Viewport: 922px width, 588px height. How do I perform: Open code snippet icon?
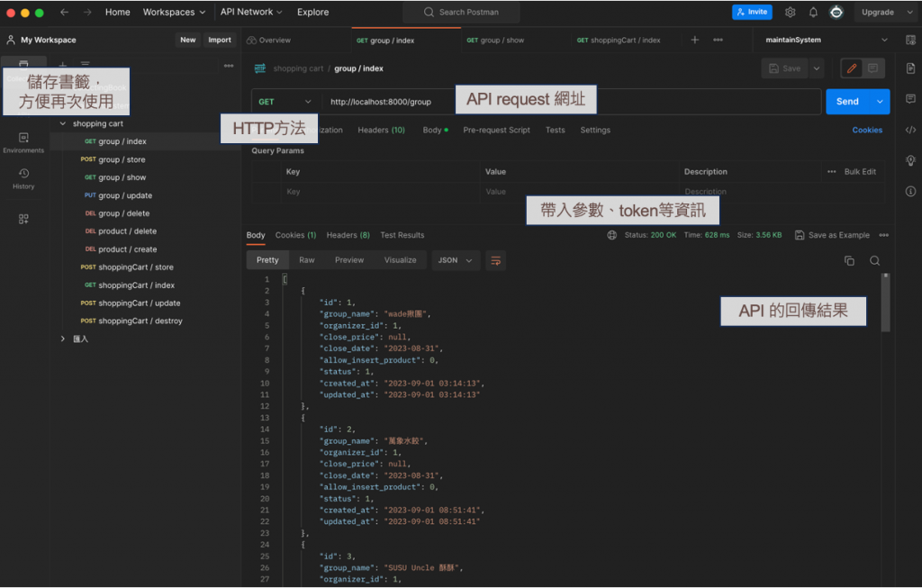[910, 130]
